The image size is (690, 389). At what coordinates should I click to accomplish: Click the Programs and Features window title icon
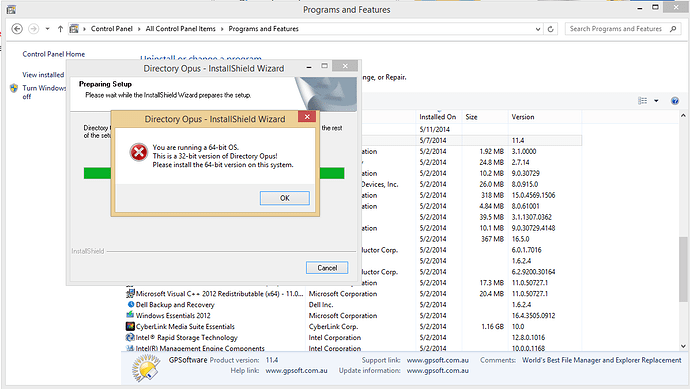pyautogui.click(x=11, y=10)
